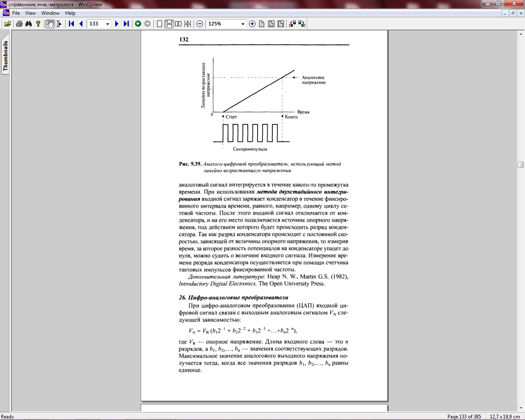Open the Help menu
This screenshot has height=420, width=525.
pyautogui.click(x=70, y=13)
